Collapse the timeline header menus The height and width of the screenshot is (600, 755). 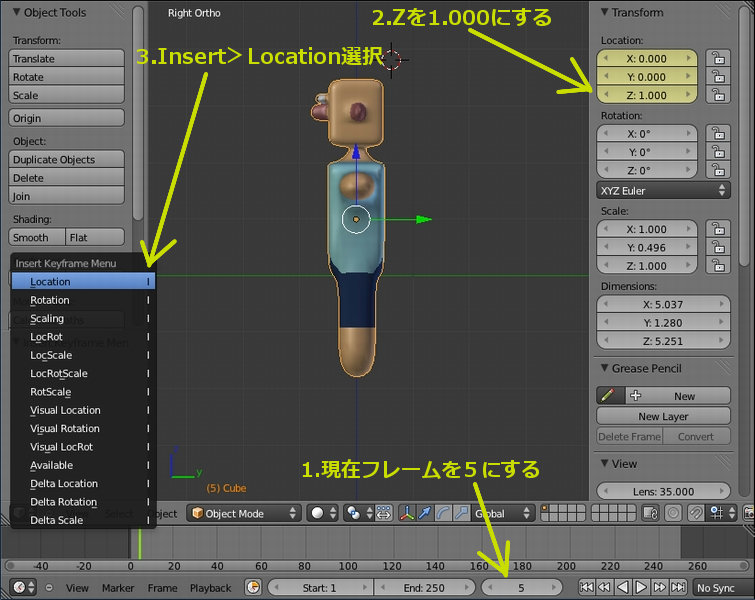tap(49, 587)
